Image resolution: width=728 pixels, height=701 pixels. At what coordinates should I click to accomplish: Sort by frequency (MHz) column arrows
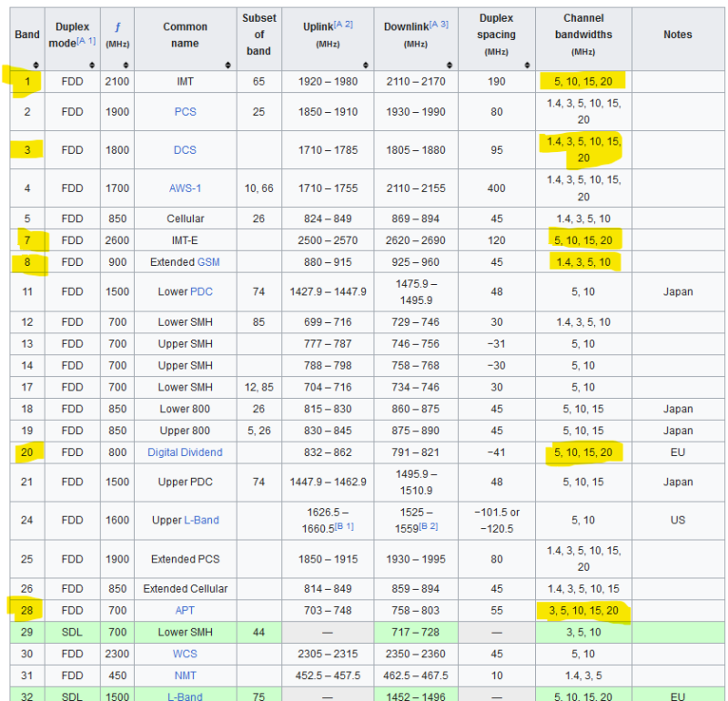pyautogui.click(x=126, y=65)
